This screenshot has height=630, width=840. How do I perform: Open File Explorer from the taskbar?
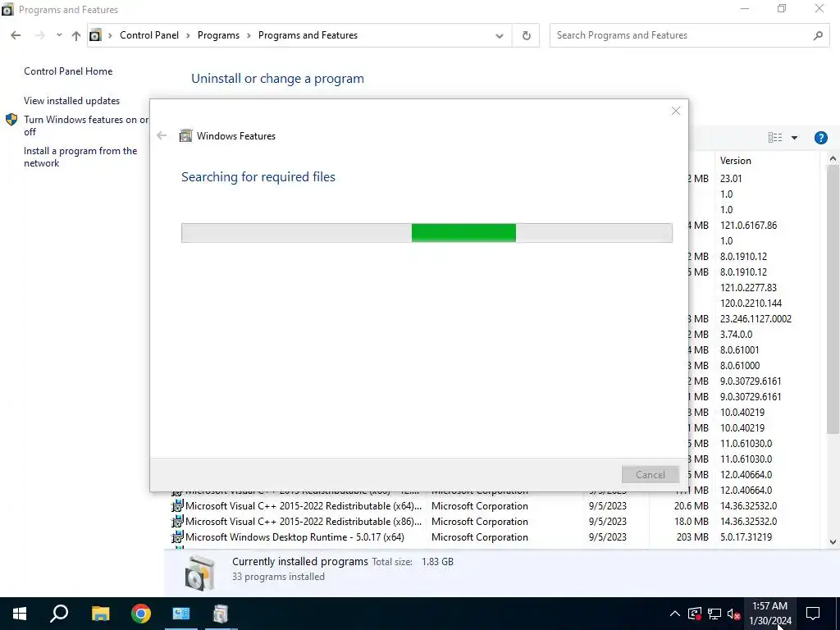[100, 614]
